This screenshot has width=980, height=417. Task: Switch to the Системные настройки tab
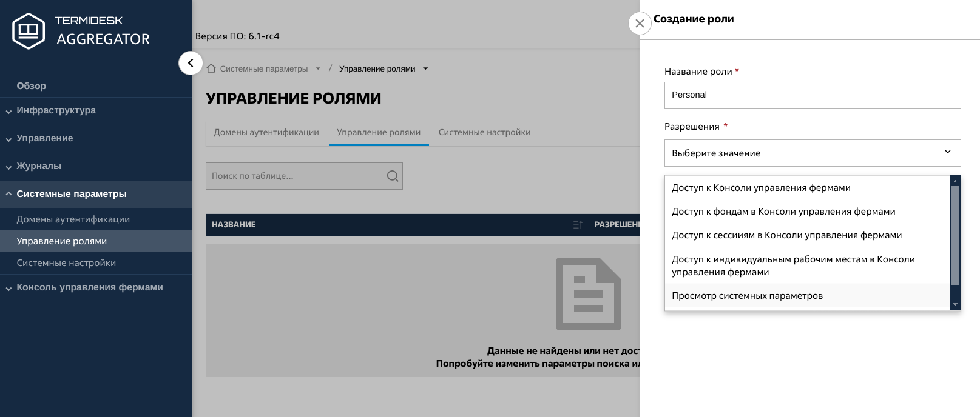[x=484, y=132]
